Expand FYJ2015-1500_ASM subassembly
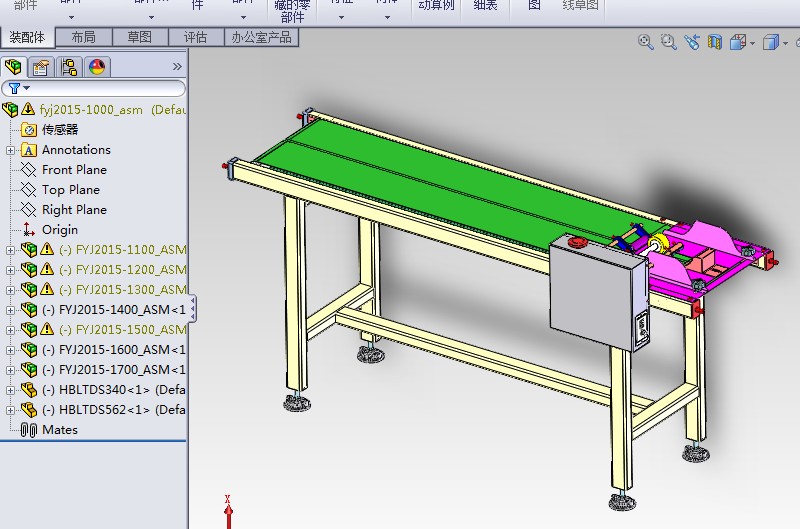Image resolution: width=800 pixels, height=529 pixels. tap(10, 330)
